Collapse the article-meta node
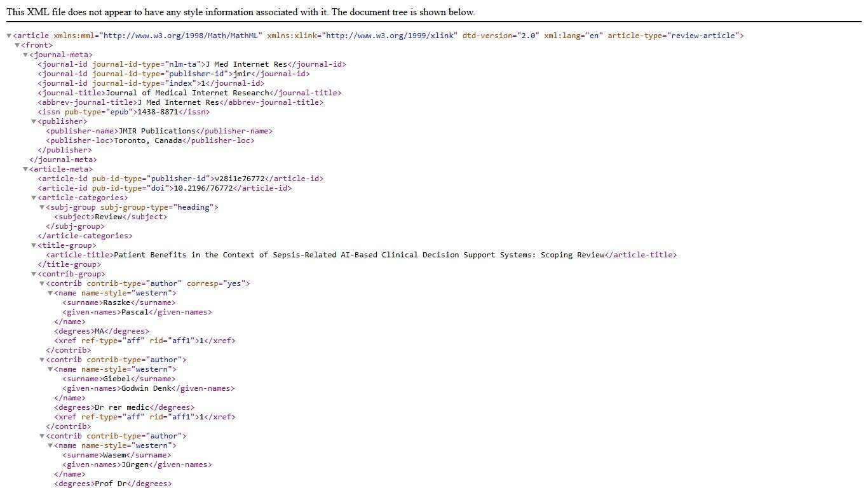Screen dimensions: 868x488 [x=25, y=170]
